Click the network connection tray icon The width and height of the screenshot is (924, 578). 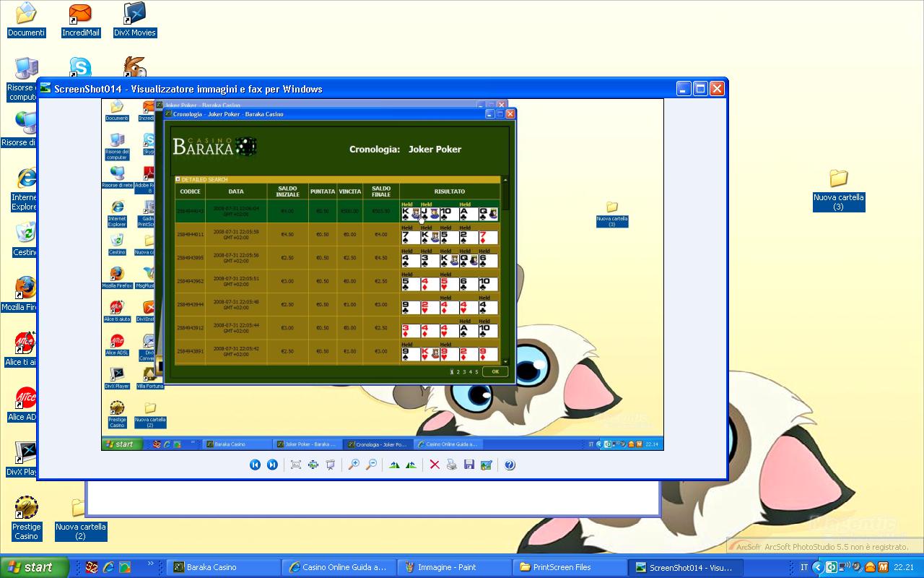pyautogui.click(x=843, y=567)
